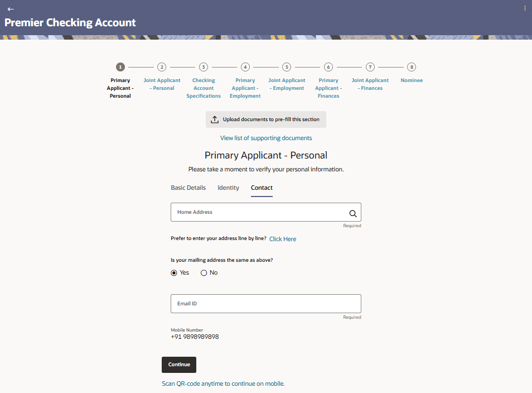Screen dimensions: 532x393
Task: Open Joint Applicant - Finances step label
Action: pos(370,84)
